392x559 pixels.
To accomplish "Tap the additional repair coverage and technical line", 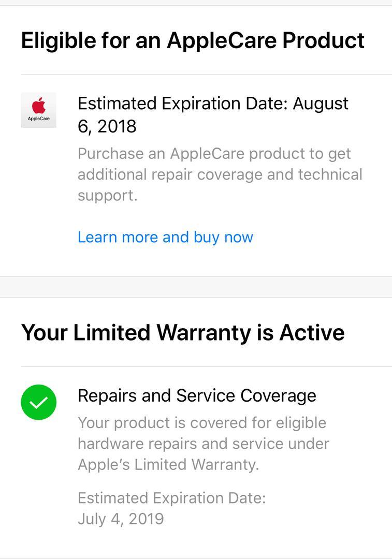I will click(x=220, y=174).
